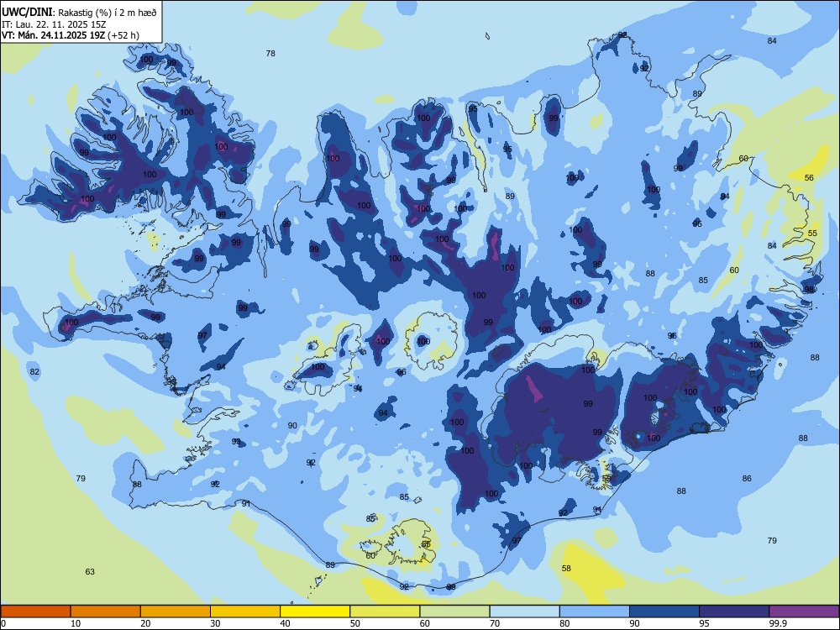Choose the golden 30–40 legend color band

245,612
